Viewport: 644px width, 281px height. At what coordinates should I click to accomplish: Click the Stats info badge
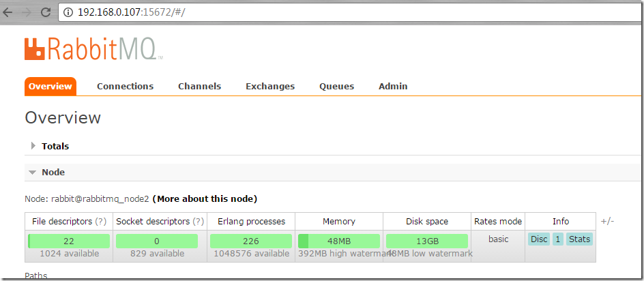click(x=580, y=239)
